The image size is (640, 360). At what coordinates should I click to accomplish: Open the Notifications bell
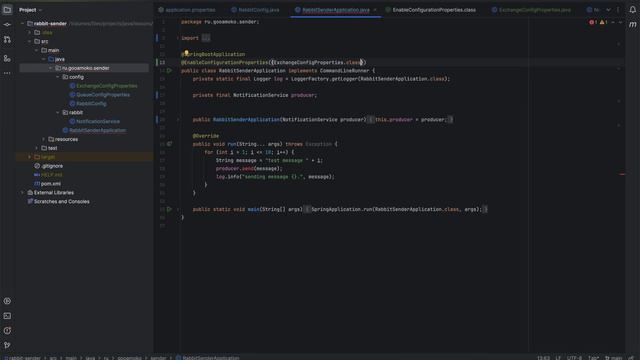(632, 10)
